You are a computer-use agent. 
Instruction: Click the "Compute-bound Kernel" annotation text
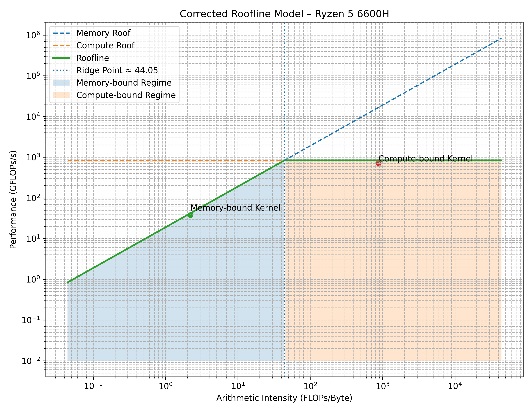426,159
